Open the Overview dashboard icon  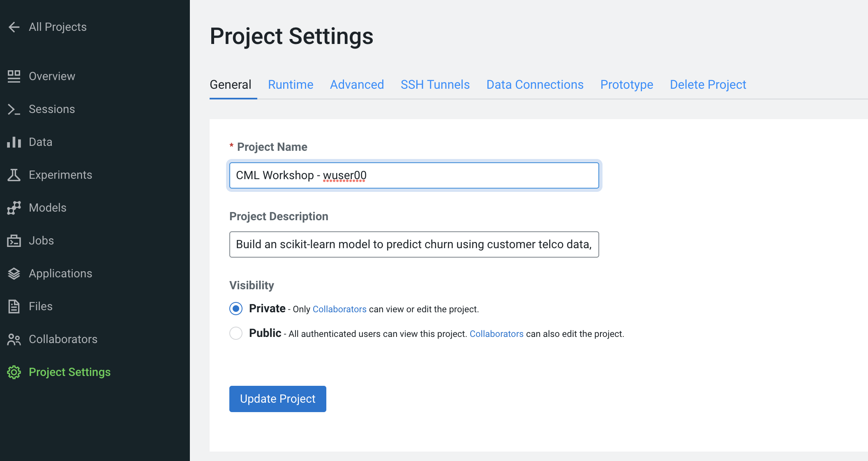(14, 76)
